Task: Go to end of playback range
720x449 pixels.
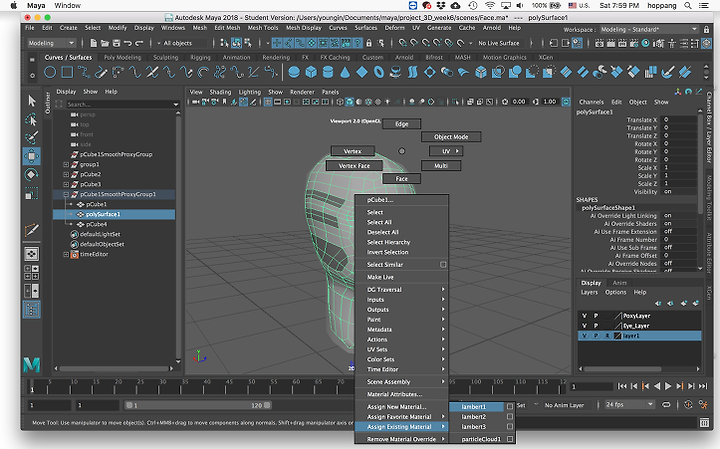Action: 703,386
